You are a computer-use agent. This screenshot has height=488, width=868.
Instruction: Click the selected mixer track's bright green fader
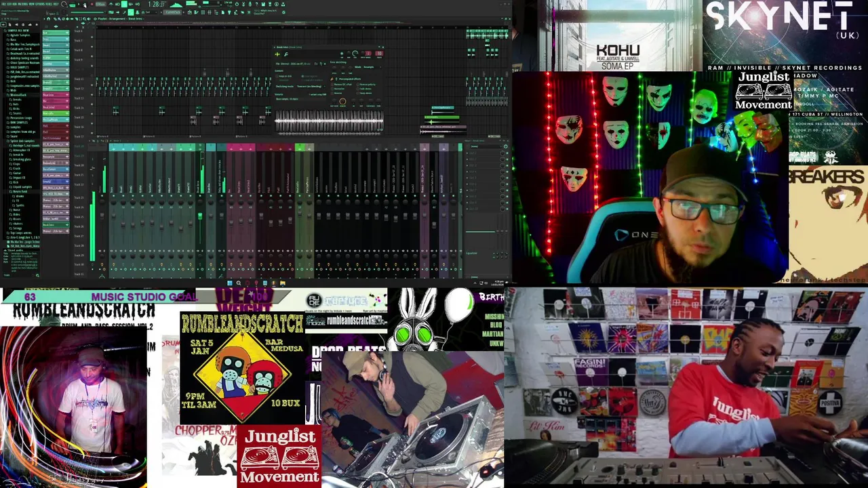coord(200,216)
